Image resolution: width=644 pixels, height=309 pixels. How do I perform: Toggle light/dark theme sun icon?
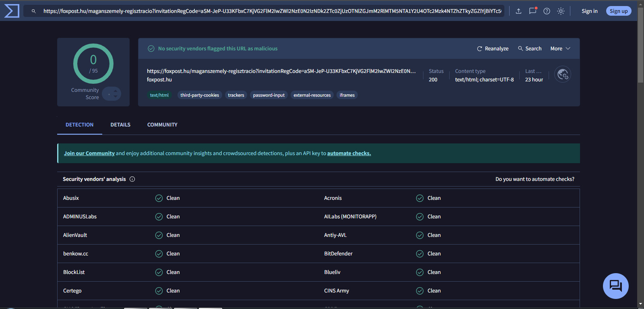point(561,11)
